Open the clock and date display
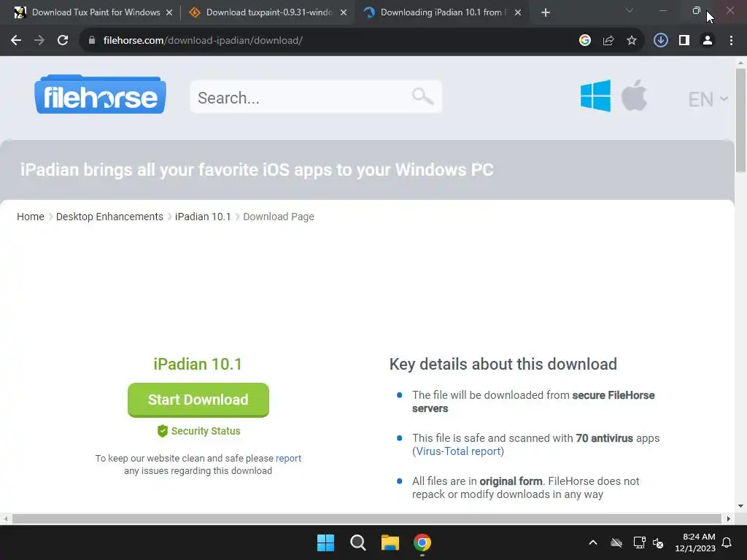Screen dimensions: 747x560 point(695,542)
